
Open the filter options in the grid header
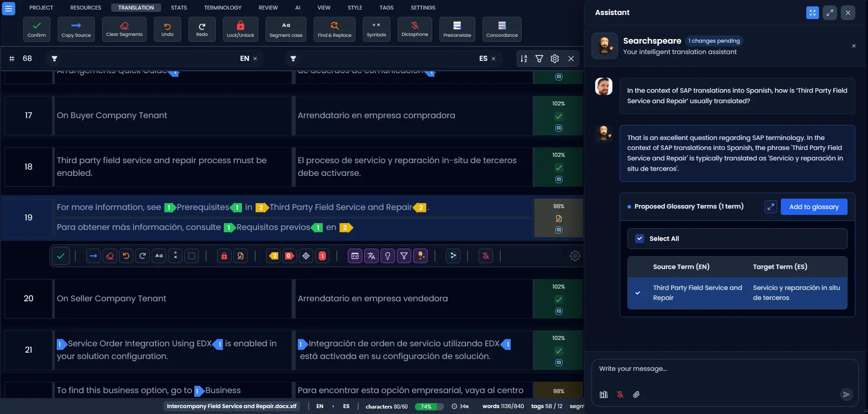coord(539,58)
